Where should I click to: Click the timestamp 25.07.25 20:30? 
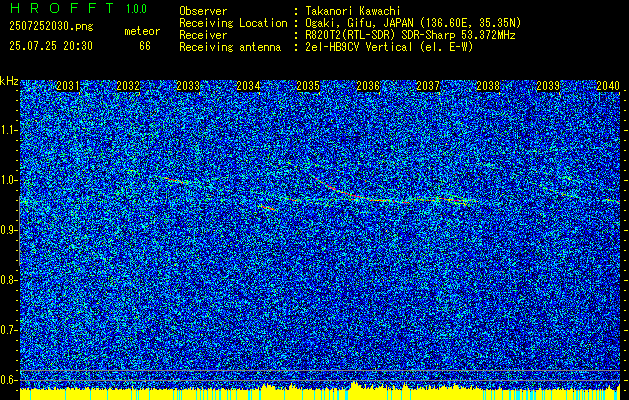[x=51, y=46]
